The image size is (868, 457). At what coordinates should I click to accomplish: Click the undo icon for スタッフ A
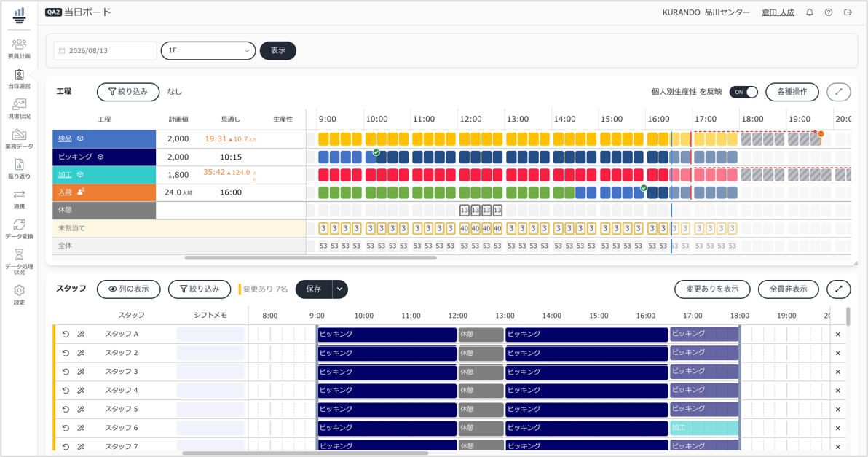click(x=66, y=334)
